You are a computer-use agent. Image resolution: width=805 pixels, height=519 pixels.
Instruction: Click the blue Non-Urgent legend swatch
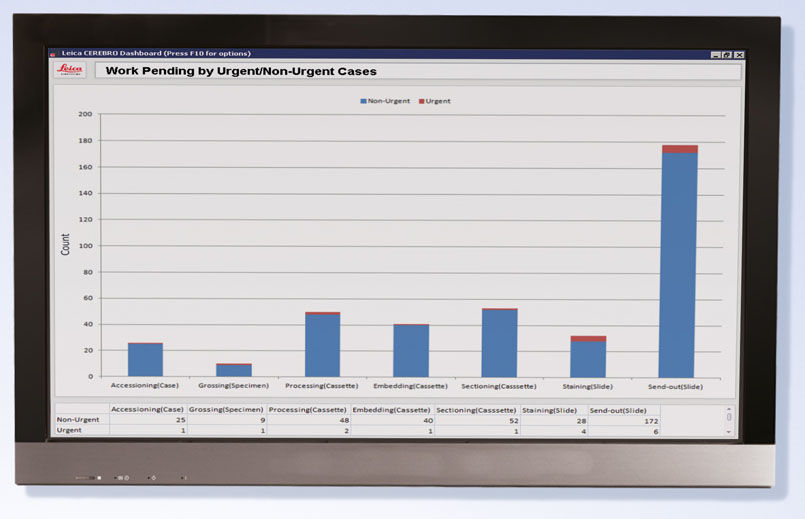click(363, 101)
